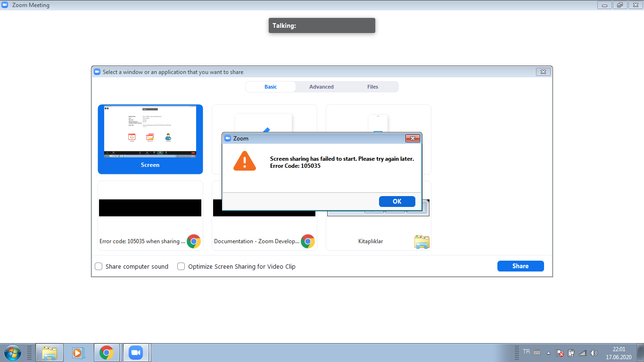The height and width of the screenshot is (362, 644).
Task: Click the "Kitaplıklar" window label
Action: [371, 241]
